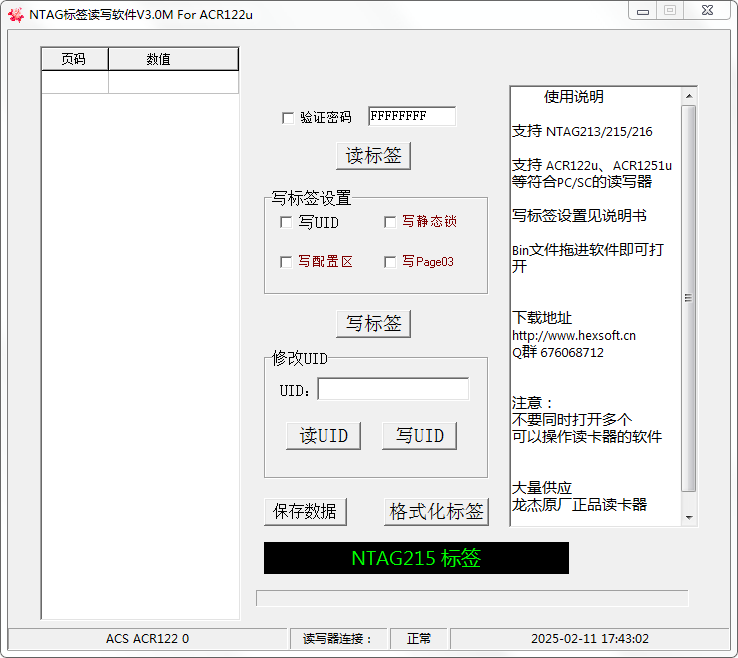This screenshot has height=658, width=738.
Task: Click the 2025-02-11 17:43:02 timestamp
Action: [x=590, y=639]
